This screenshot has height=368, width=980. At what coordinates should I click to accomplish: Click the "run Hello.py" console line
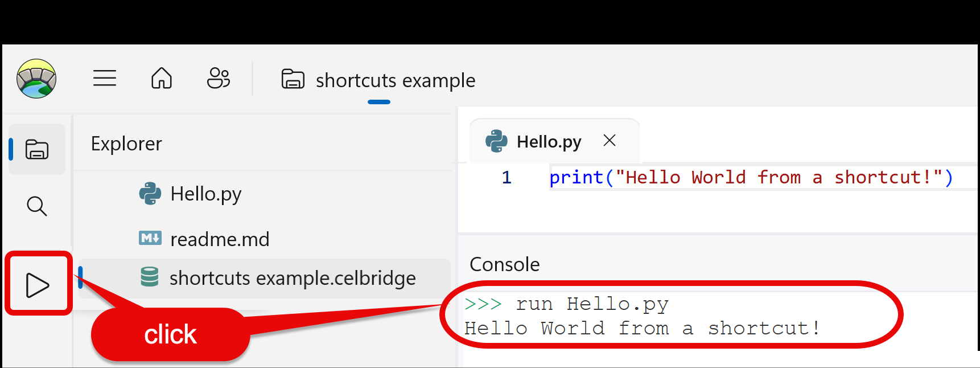pyautogui.click(x=592, y=304)
